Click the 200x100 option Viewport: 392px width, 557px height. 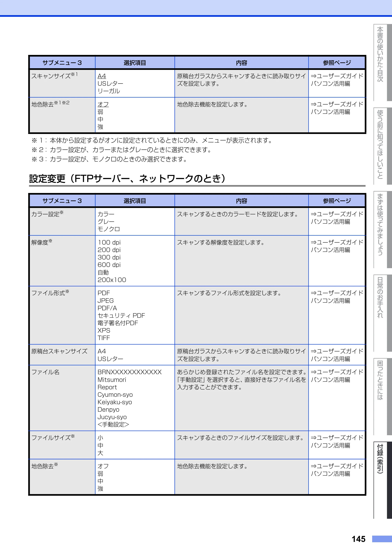click(112, 280)
